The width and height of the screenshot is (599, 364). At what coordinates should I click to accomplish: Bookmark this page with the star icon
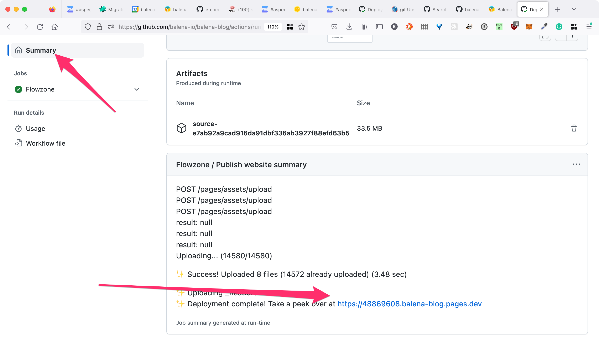(301, 27)
